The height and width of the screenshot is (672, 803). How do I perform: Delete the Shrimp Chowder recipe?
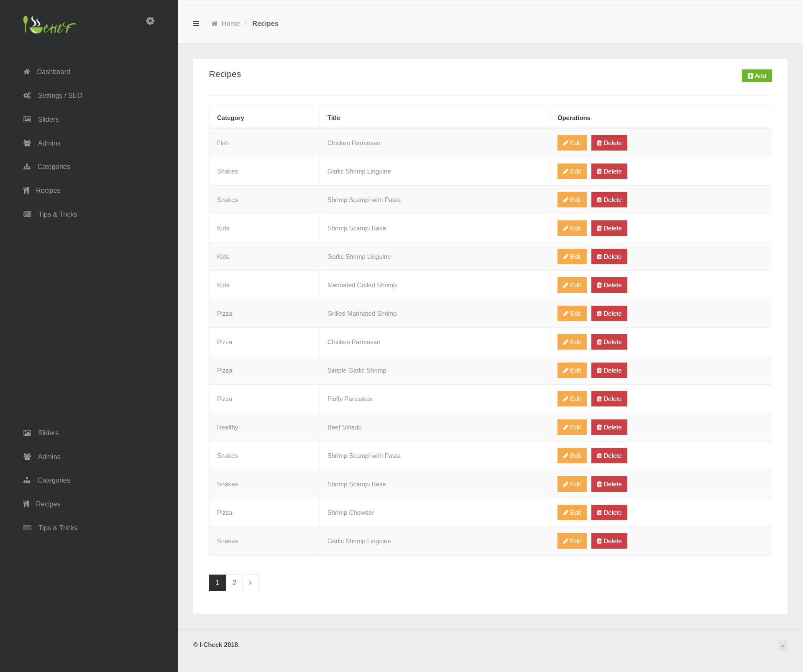pos(609,512)
